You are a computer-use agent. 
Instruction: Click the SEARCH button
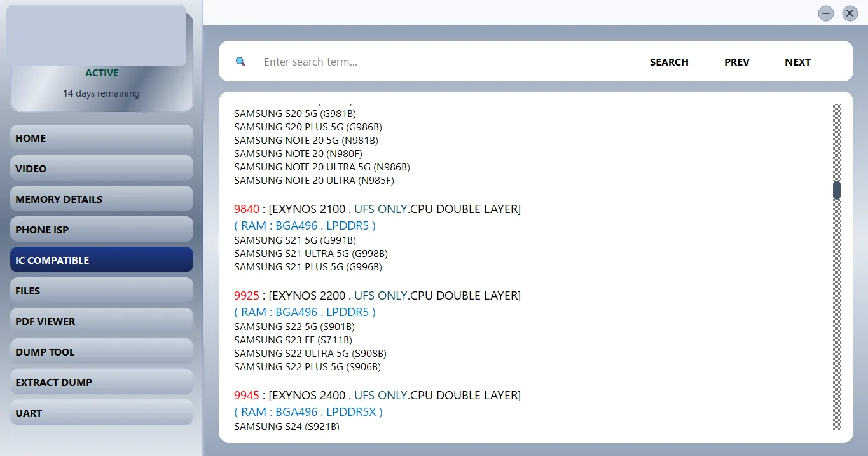(x=669, y=62)
